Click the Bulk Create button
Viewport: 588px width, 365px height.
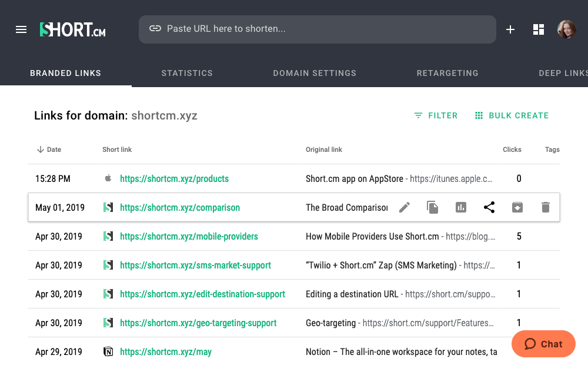click(x=512, y=115)
